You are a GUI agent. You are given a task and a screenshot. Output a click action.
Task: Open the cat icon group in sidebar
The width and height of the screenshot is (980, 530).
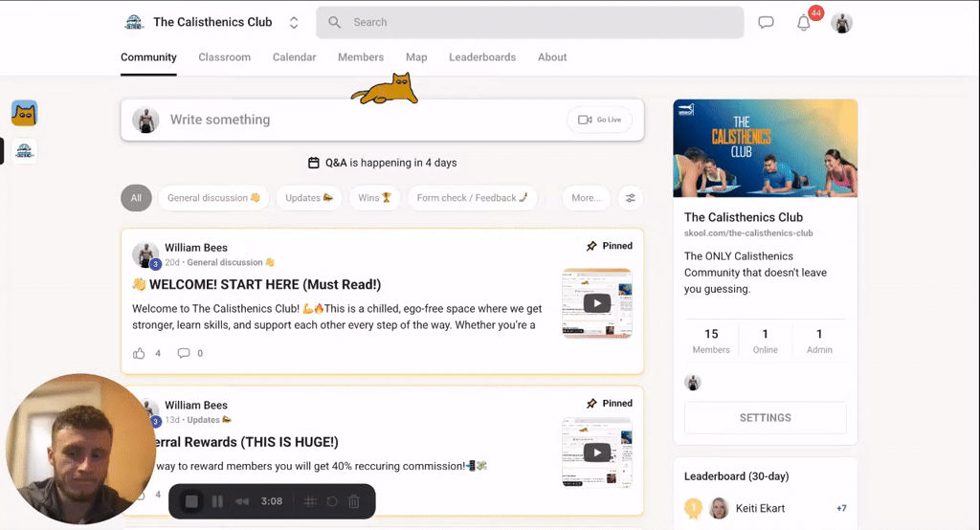pyautogui.click(x=24, y=113)
